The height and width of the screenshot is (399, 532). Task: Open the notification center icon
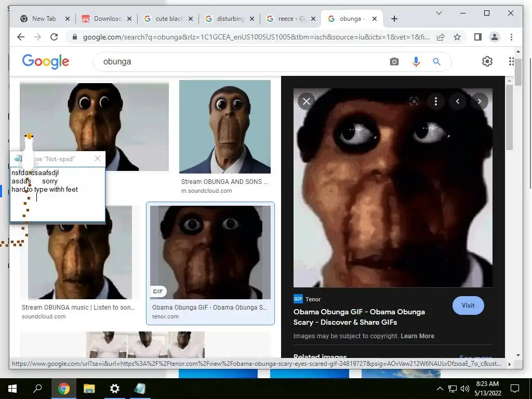(515, 389)
